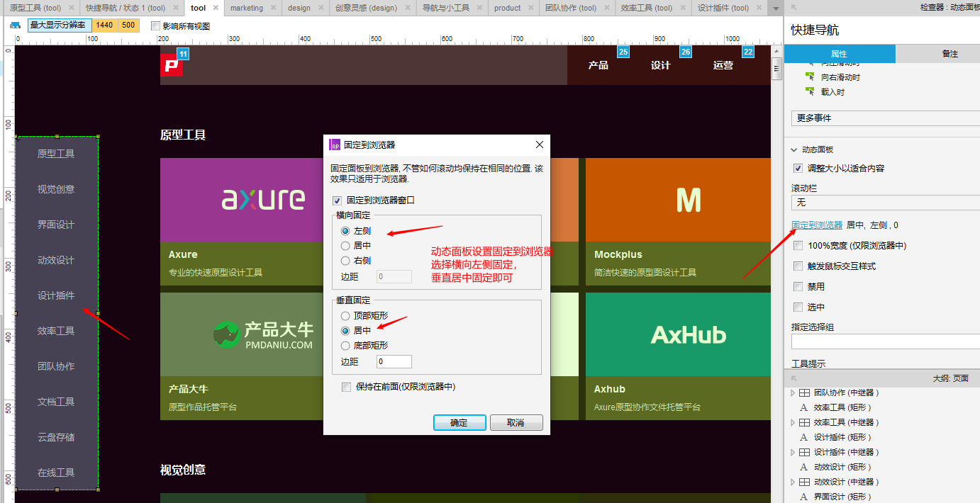Click the interaction badge numbered 22
Screen dimensions: 980x503
point(748,52)
